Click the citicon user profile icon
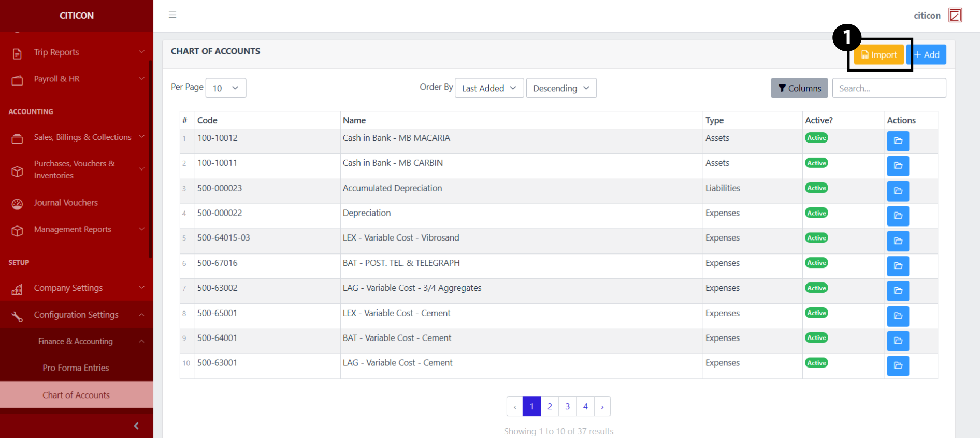Image resolution: width=980 pixels, height=438 pixels. click(955, 16)
